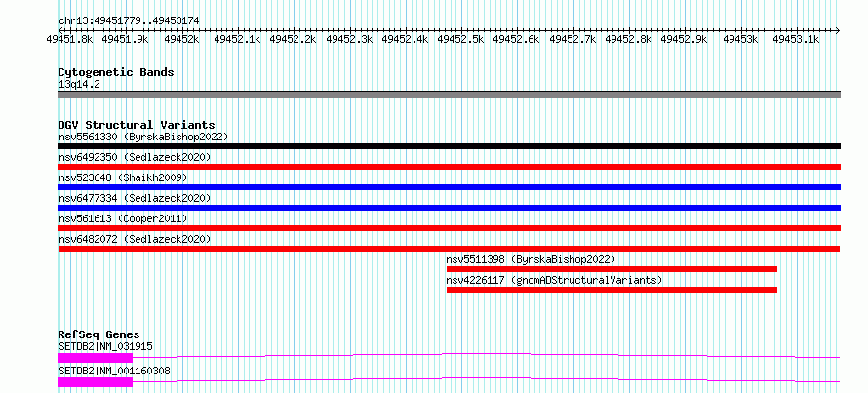868x393 pixels.
Task: Open the nsv4226117 (gnomADStructuralVariants) label
Action: [554, 280]
